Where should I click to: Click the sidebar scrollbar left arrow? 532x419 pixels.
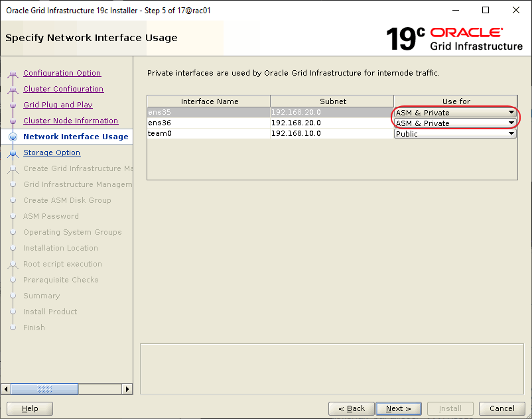pos(6,389)
